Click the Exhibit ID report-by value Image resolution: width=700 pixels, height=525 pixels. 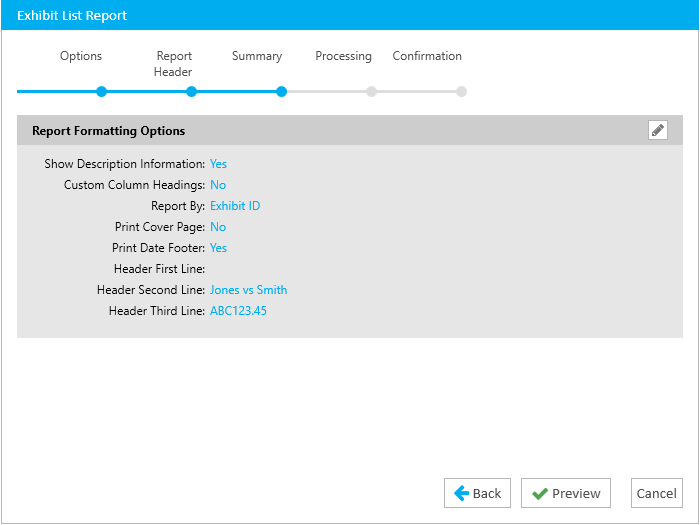[235, 206]
